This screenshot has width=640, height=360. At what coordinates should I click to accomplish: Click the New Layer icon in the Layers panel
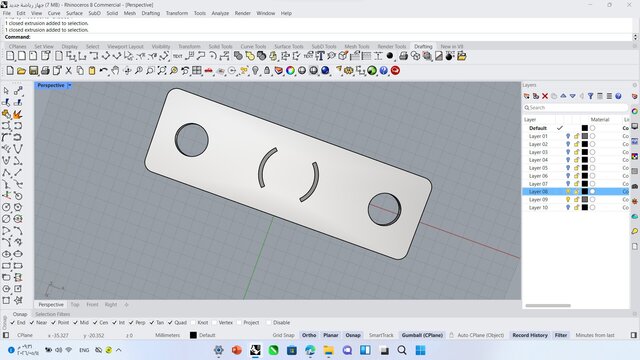pyautogui.click(x=527, y=96)
